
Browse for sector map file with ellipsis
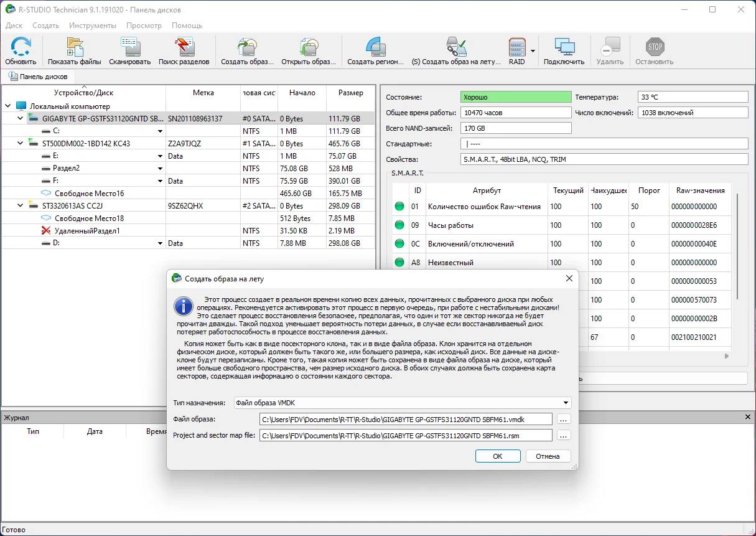coord(564,436)
